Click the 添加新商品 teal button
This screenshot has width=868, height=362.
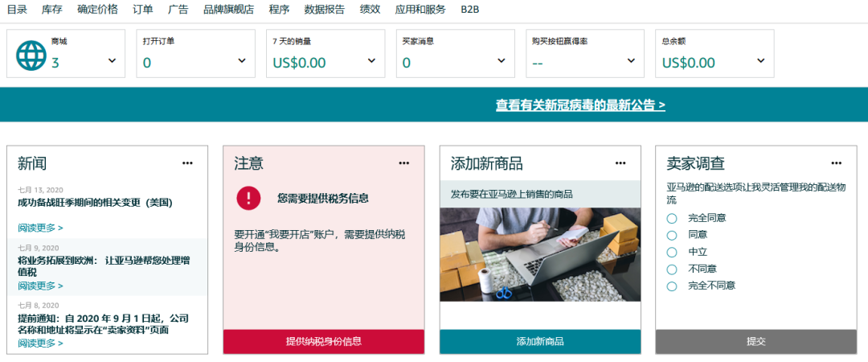(x=540, y=341)
